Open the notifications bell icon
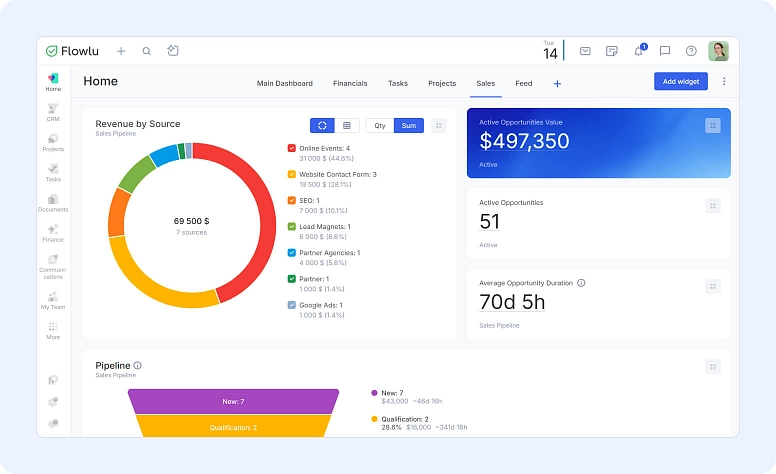 pyautogui.click(x=638, y=51)
